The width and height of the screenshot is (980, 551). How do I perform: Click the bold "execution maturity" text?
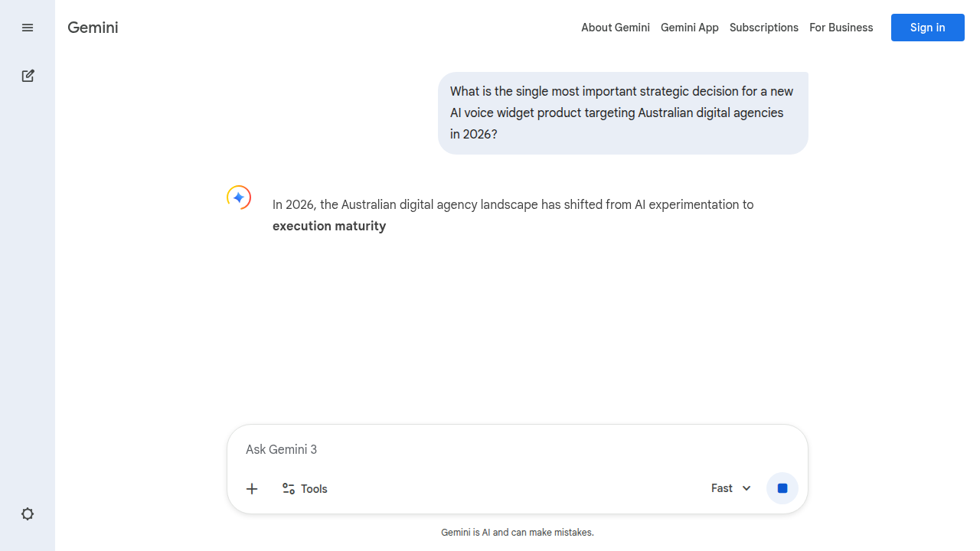(x=329, y=226)
